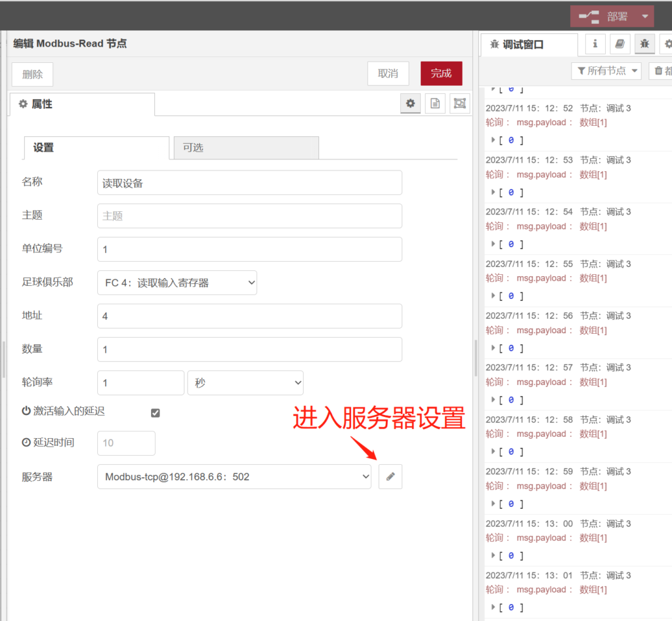This screenshot has width=672, height=621.
Task: Open the info sidebar tab icon
Action: [595, 44]
